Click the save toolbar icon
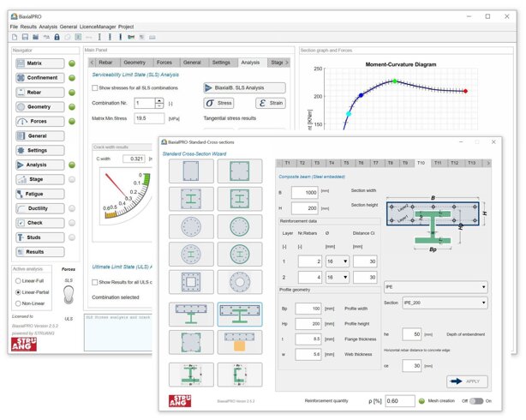The image size is (526, 420). click(x=25, y=37)
